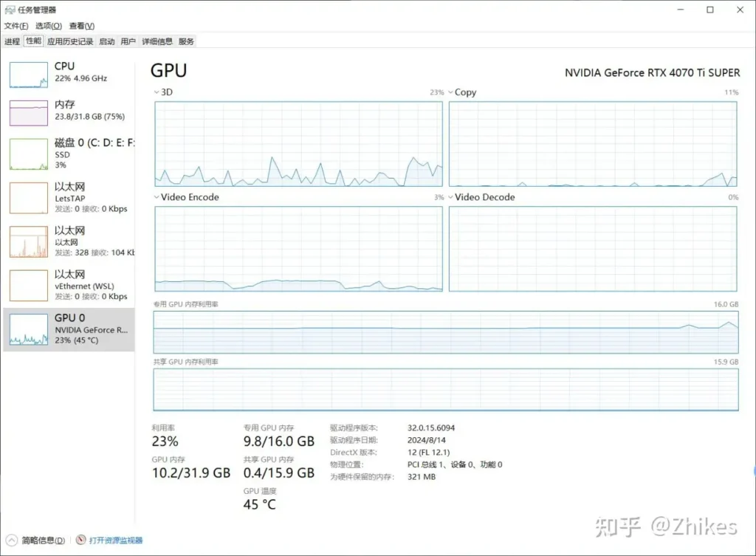Switch to the 进程 tab
The height and width of the screenshot is (556, 756).
click(x=12, y=41)
